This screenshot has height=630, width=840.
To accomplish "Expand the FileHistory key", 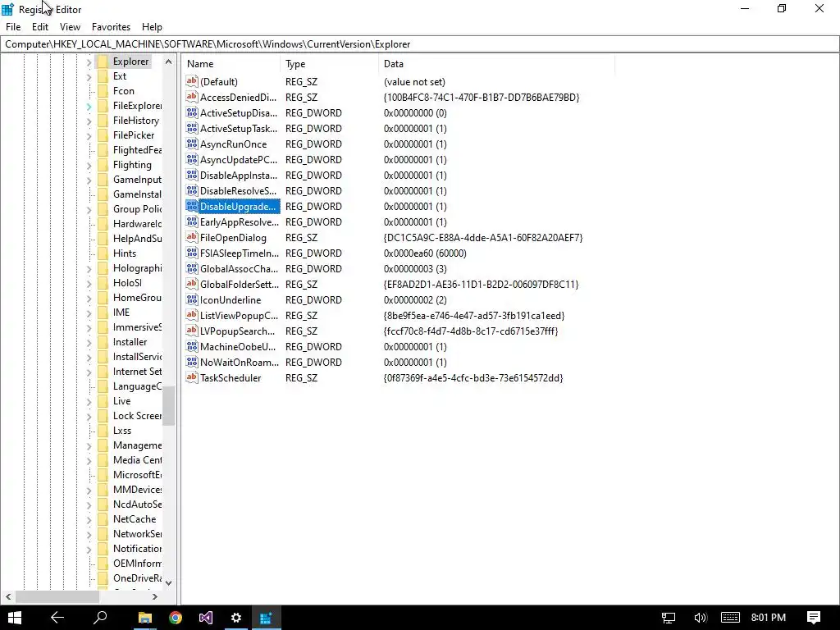I will (89, 121).
